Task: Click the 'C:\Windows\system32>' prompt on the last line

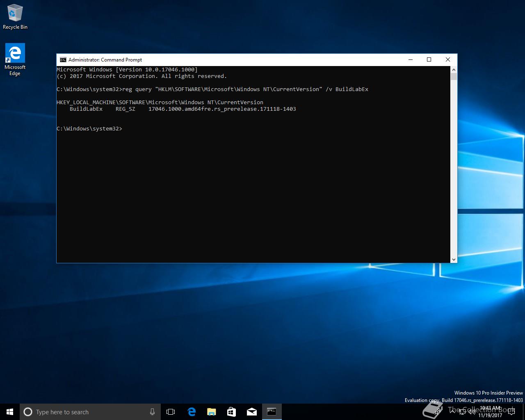Action: [x=89, y=128]
